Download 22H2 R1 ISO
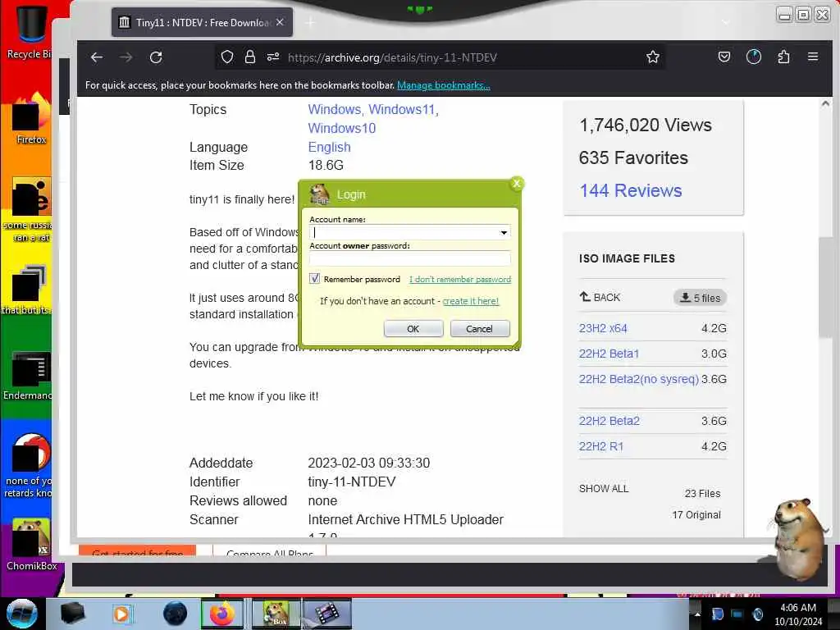 (601, 446)
